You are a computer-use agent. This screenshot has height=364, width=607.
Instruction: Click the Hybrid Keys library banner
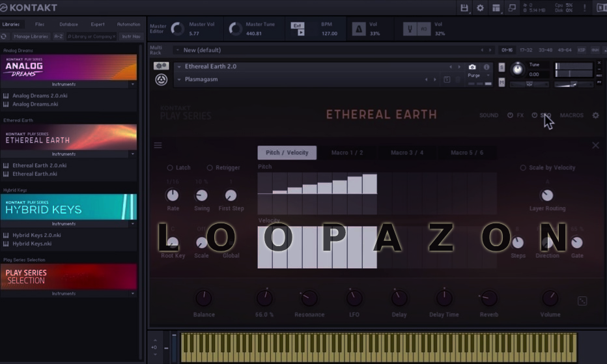68,207
